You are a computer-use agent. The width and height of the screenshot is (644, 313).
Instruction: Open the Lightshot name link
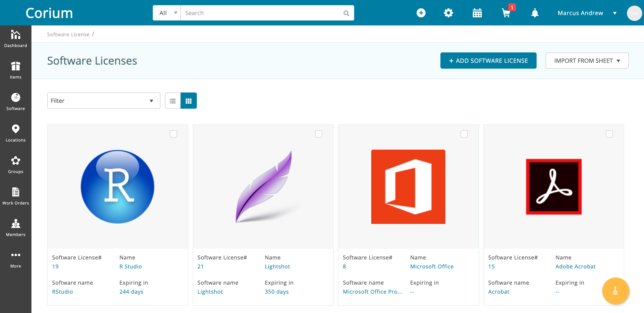[x=277, y=266]
